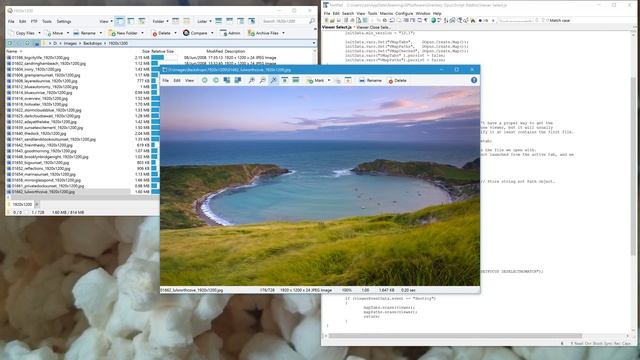Open the Compare dropdown arrow
Image resolution: width=640 pixels, height=360 pixels.
(x=212, y=33)
